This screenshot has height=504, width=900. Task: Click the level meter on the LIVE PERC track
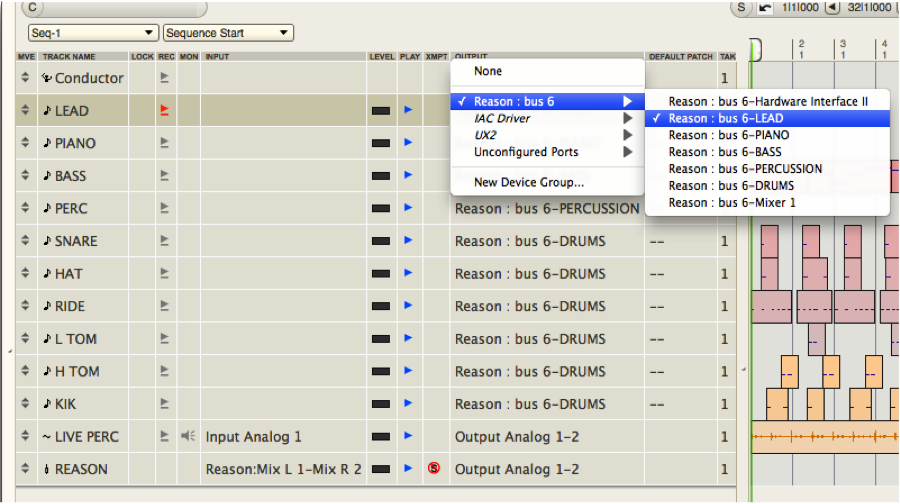tap(381, 437)
